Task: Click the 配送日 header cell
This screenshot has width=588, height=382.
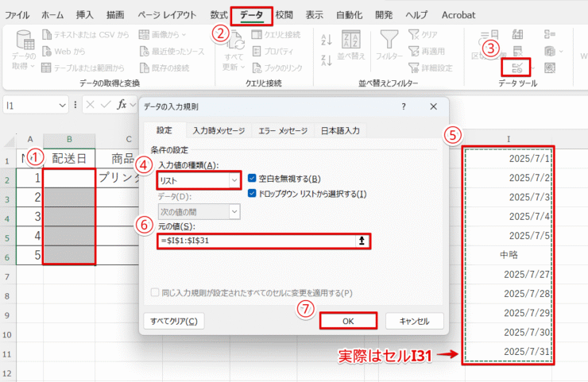Action: coord(69,158)
